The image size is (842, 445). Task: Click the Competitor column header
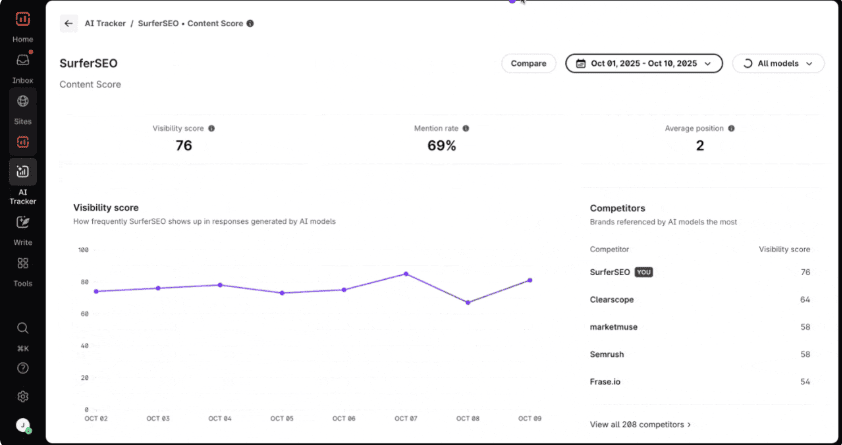[x=609, y=249]
